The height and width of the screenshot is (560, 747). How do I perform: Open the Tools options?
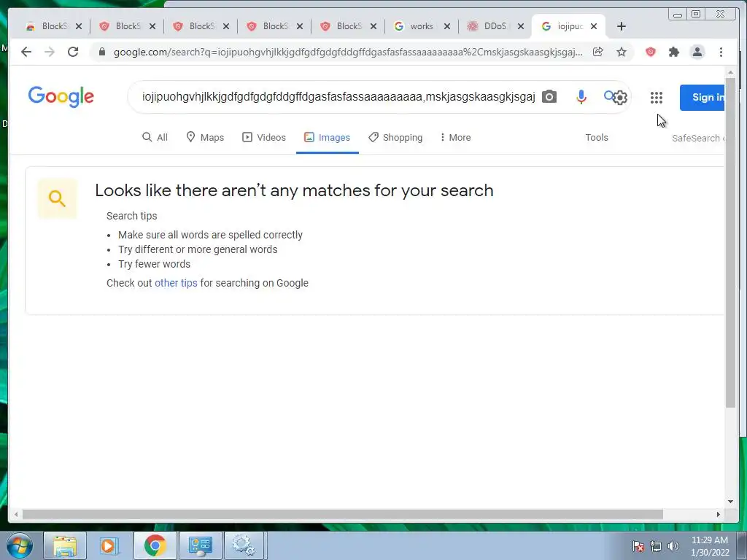point(597,138)
